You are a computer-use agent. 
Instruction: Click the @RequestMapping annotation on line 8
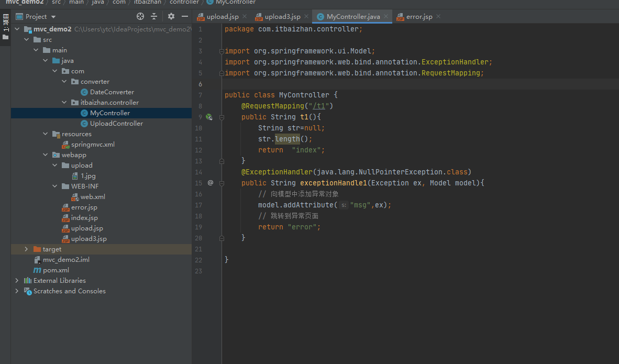273,106
